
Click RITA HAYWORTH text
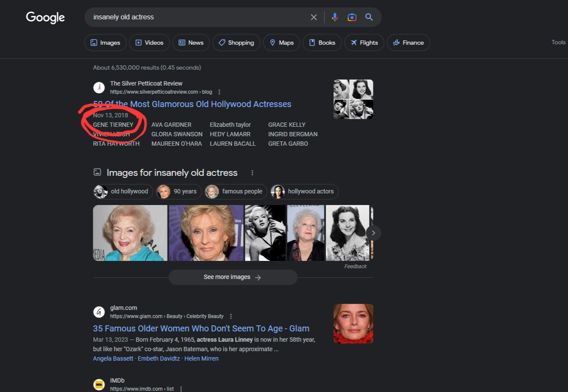[116, 144]
